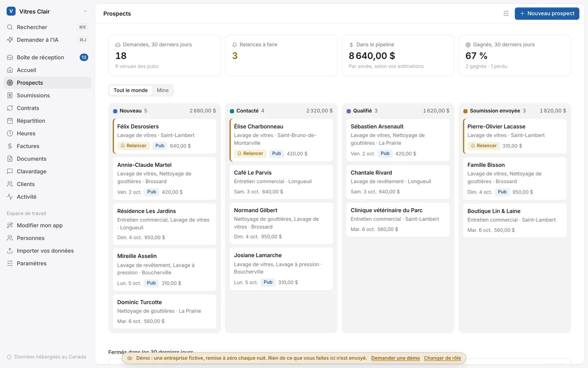Click the Chantale Rivard card name
The height and width of the screenshot is (368, 588).
point(371,173)
